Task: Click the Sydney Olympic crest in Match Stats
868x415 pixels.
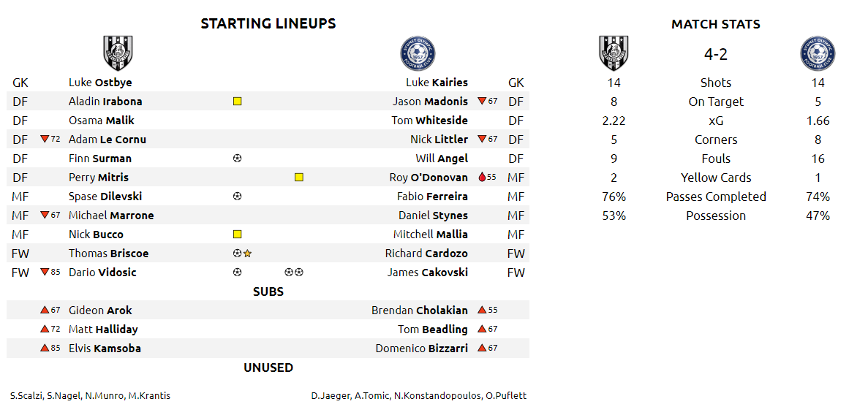Action: coord(818,53)
